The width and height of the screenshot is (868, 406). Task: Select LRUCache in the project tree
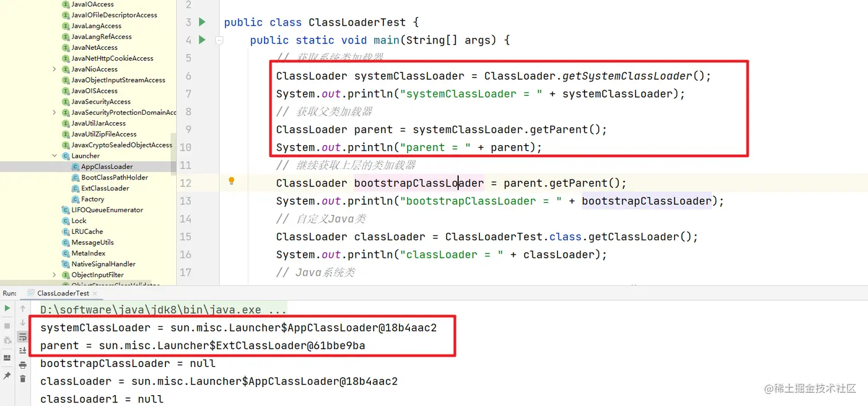pos(87,232)
